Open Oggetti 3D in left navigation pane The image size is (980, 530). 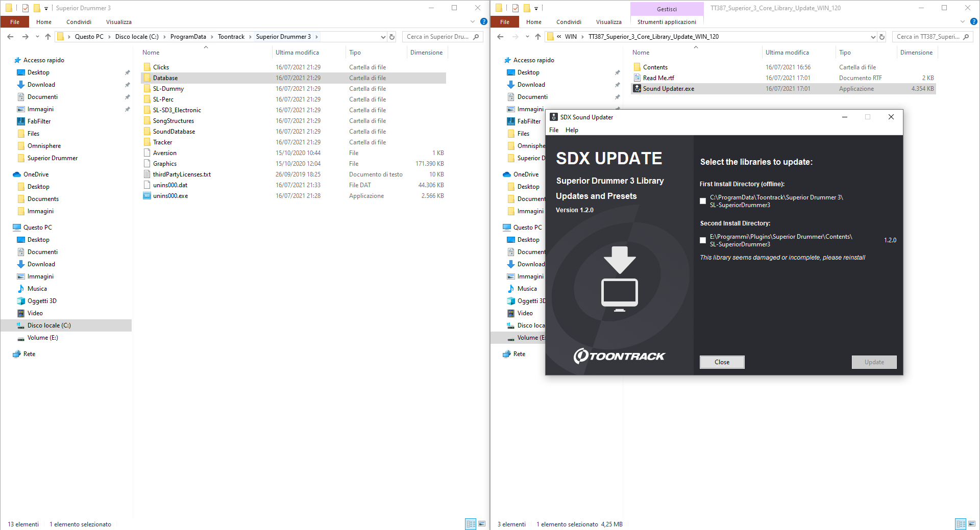click(x=42, y=301)
